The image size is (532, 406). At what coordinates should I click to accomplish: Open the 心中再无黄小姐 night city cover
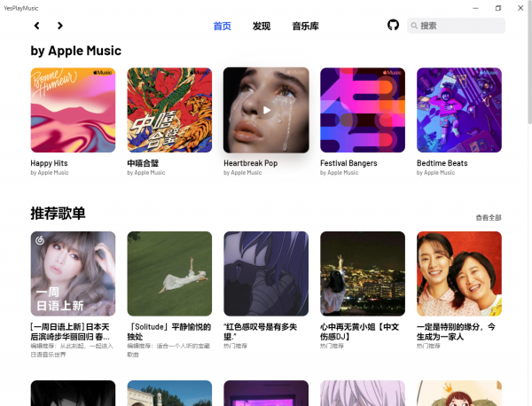point(363,274)
